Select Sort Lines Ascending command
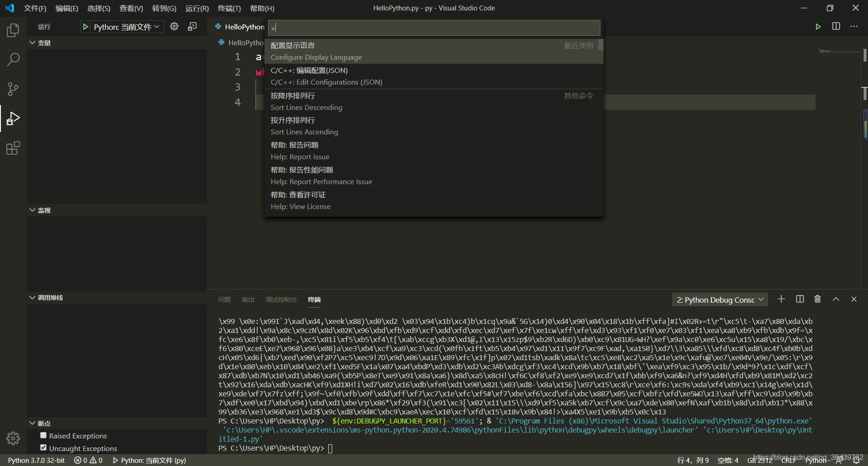This screenshot has height=466, width=868. (434, 126)
